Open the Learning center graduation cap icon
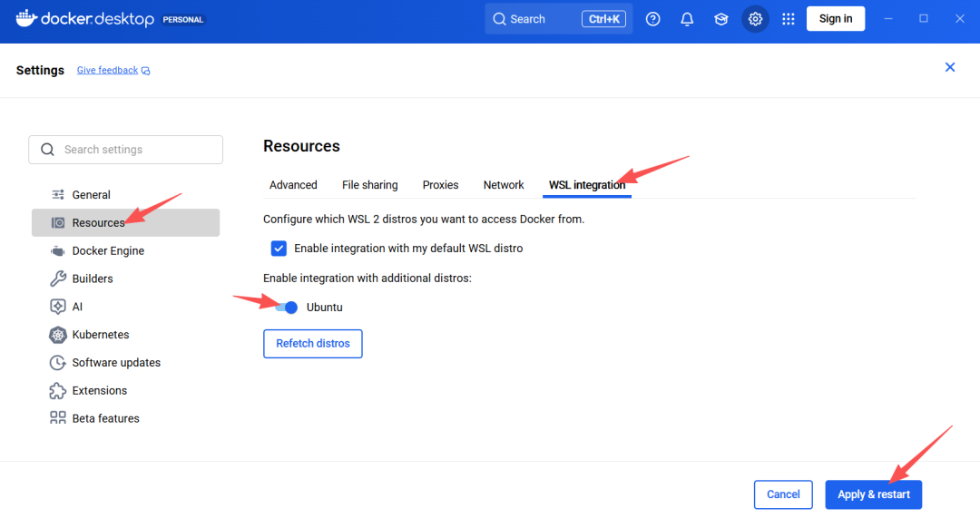 tap(720, 19)
